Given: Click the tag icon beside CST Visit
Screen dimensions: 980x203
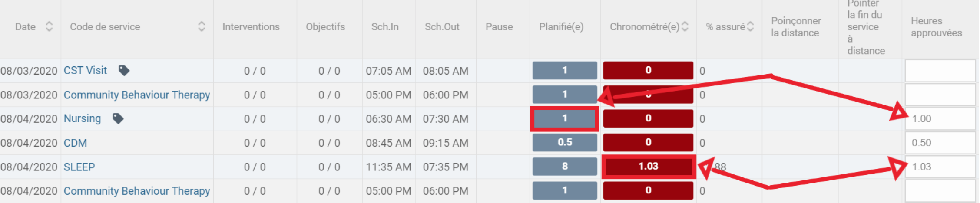Looking at the screenshot, I should [124, 70].
